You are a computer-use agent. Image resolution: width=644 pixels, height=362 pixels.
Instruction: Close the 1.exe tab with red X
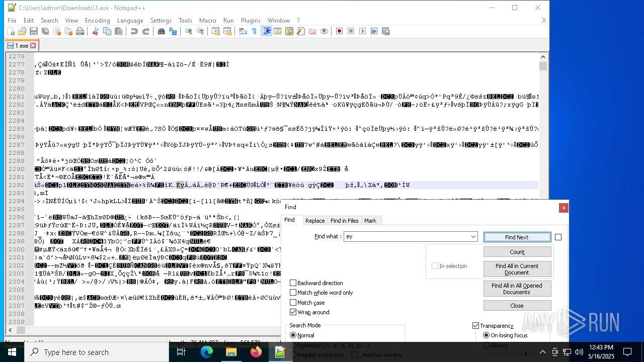tap(33, 45)
